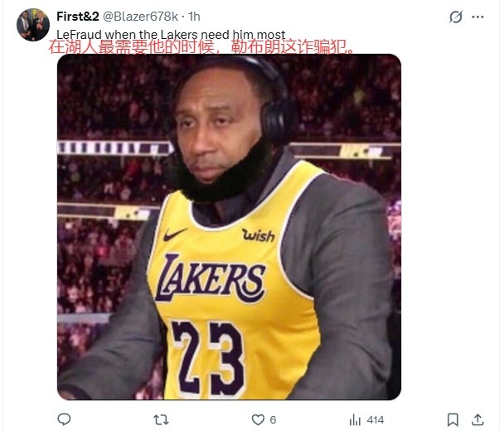Click the wish logo on jersey

coord(258,235)
